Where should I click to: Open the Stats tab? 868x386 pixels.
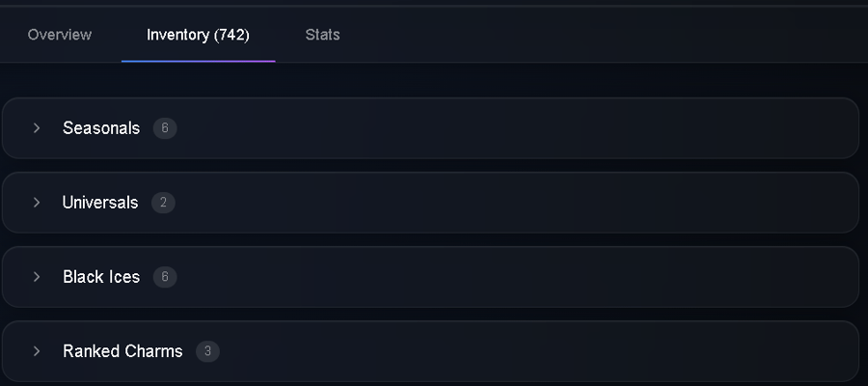[x=323, y=35]
